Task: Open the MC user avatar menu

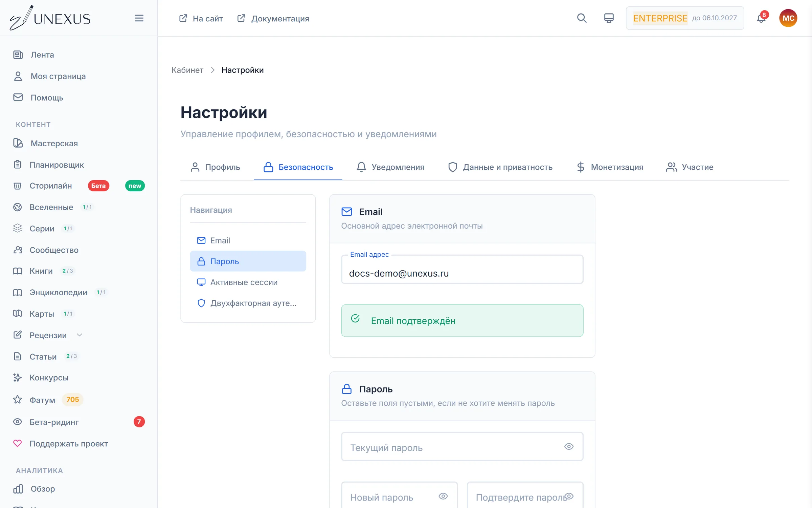Action: click(x=788, y=18)
